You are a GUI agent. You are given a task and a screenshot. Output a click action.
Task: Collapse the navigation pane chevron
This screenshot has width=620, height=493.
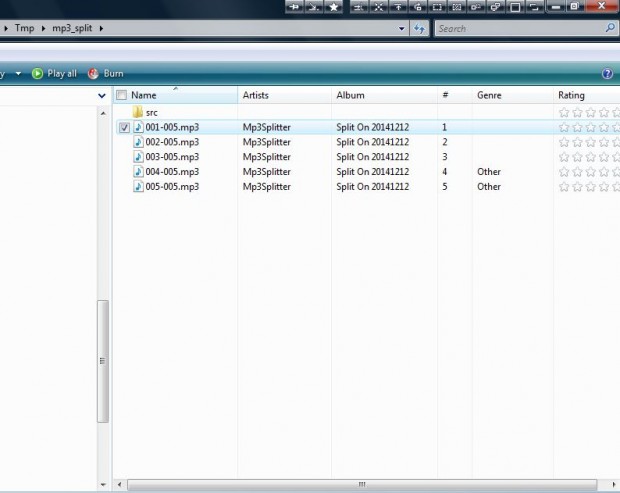[101, 95]
